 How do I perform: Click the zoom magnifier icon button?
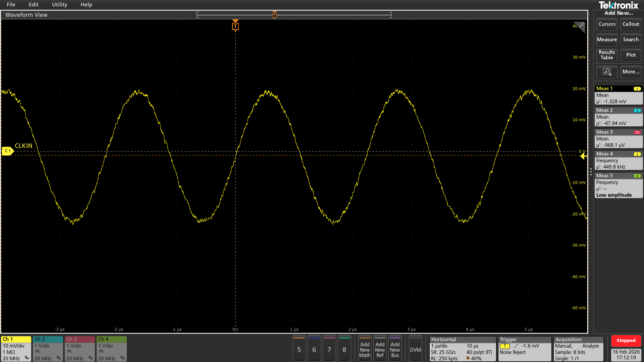pyautogui.click(x=606, y=72)
